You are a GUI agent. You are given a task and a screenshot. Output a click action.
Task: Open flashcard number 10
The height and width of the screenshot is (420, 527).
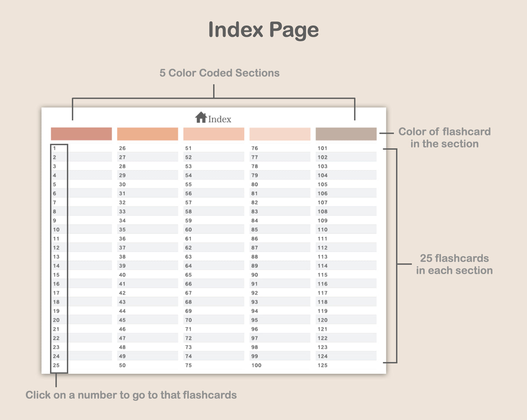tap(56, 230)
